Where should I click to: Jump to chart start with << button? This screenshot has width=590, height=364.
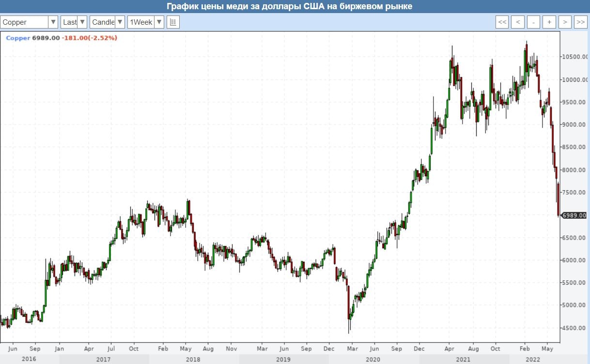coord(502,22)
